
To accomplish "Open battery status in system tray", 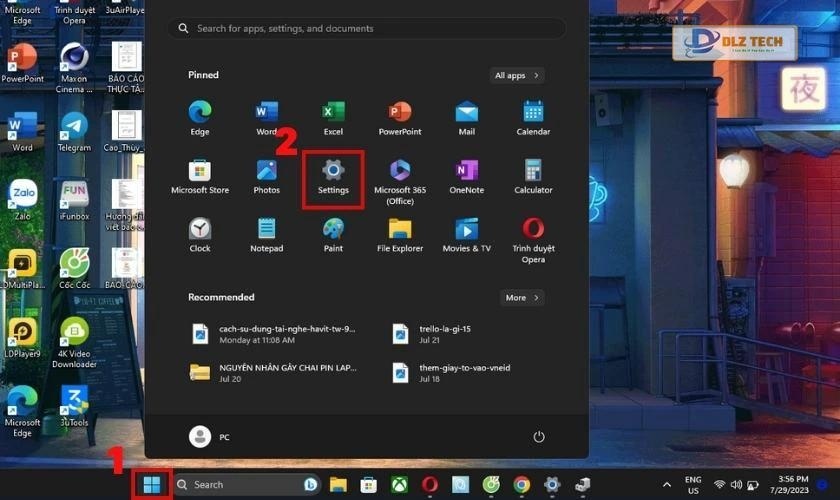I will (x=753, y=485).
